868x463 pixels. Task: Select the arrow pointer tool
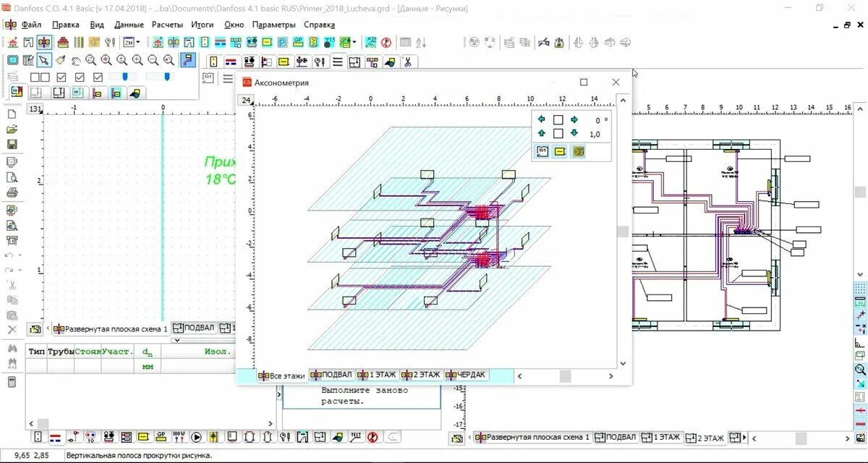pos(44,60)
